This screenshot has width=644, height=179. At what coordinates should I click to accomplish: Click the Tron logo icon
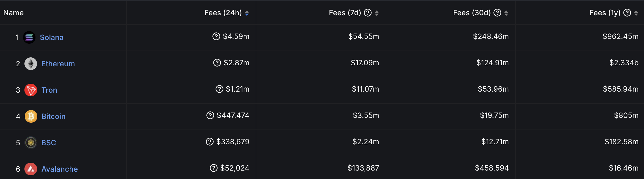(x=30, y=90)
